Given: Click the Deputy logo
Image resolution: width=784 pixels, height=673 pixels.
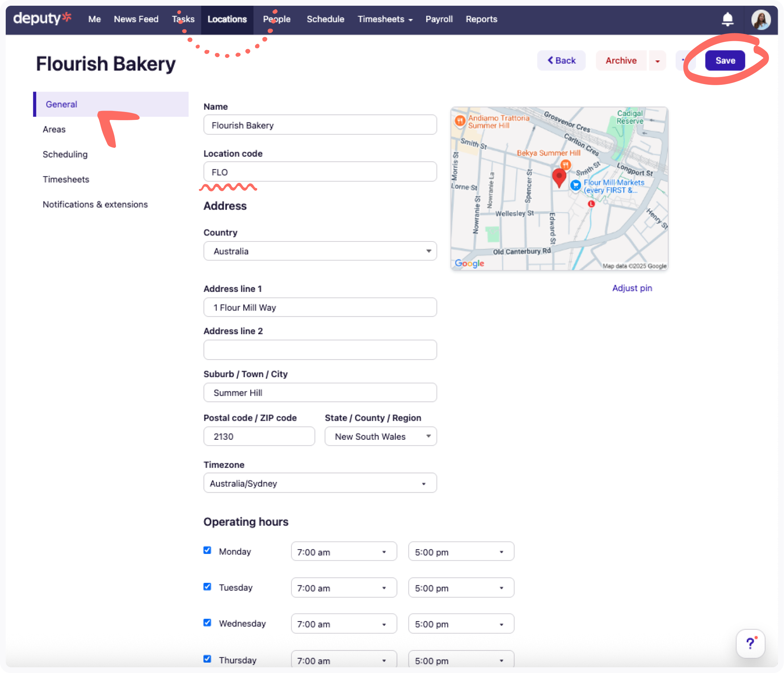Looking at the screenshot, I should point(41,18).
